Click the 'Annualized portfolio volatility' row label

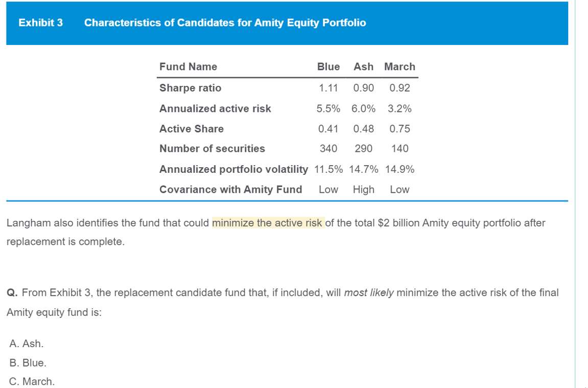click(x=234, y=169)
